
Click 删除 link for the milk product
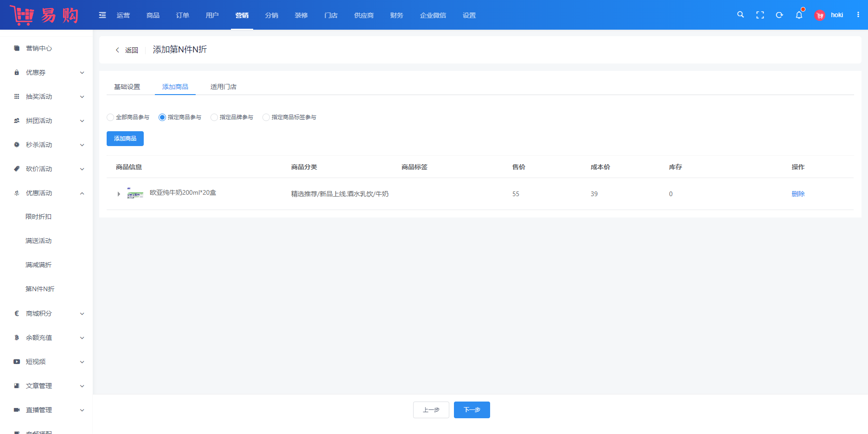(x=798, y=194)
